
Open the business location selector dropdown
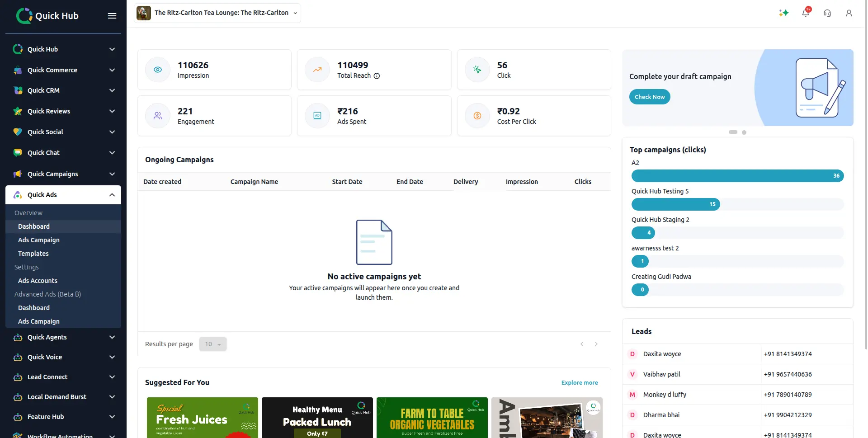click(x=217, y=13)
